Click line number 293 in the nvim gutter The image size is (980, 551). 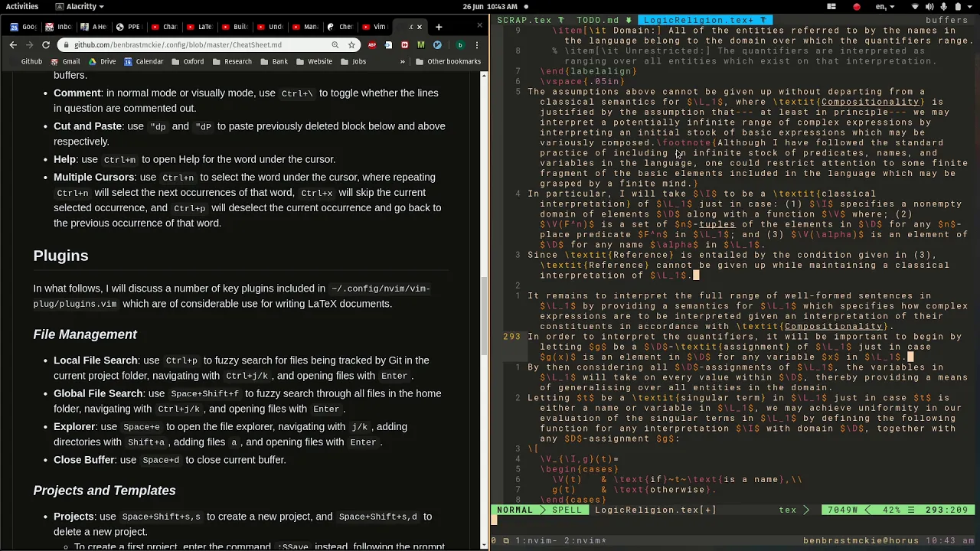[x=511, y=337]
